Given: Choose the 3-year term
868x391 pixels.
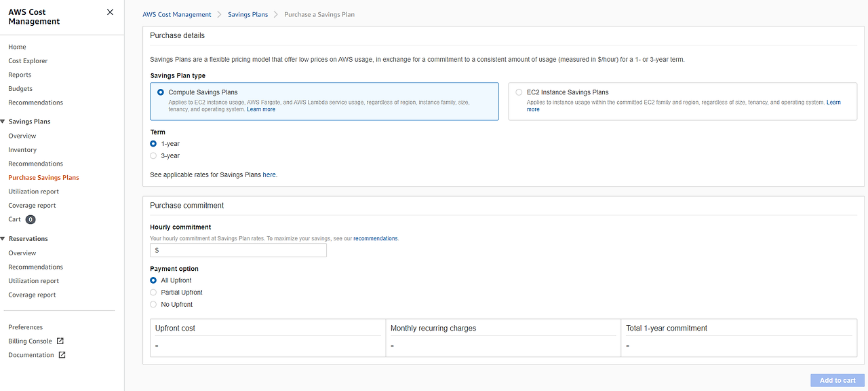Looking at the screenshot, I should 153,156.
